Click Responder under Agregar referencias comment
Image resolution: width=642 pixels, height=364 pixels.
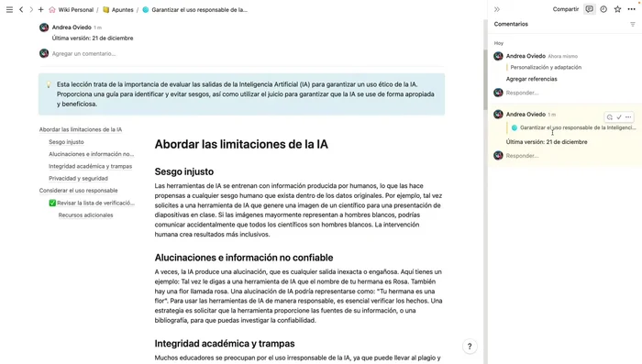click(522, 93)
